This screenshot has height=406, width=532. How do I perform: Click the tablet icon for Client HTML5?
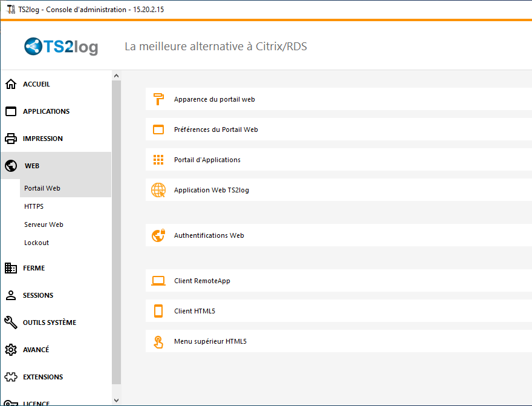click(158, 311)
